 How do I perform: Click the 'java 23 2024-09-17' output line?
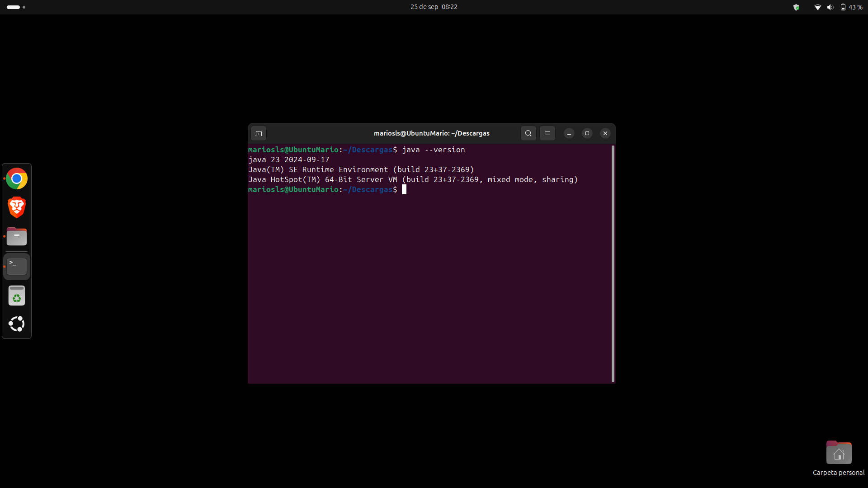(289, 160)
